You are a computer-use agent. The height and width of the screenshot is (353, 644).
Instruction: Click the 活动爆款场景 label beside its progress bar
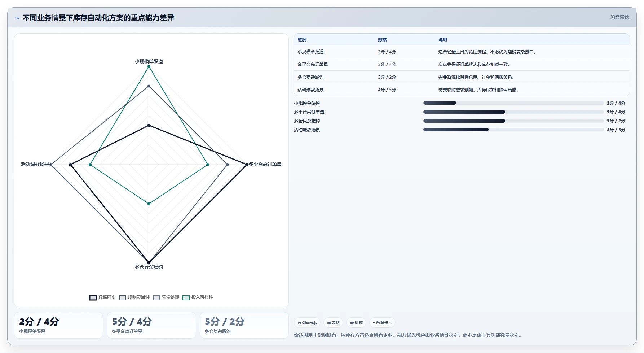click(x=307, y=130)
